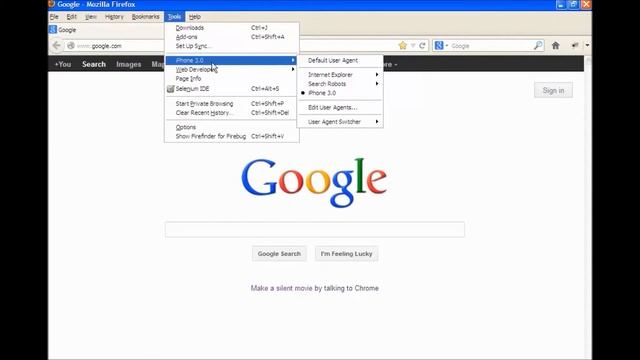Screen dimensions: 640x360
Task: Click the back arrow navigation button
Action: (x=57, y=46)
